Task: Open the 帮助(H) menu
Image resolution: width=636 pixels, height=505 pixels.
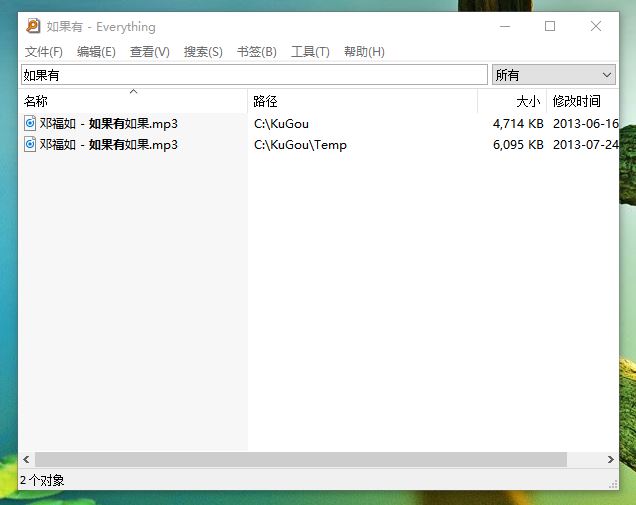Action: click(x=364, y=52)
